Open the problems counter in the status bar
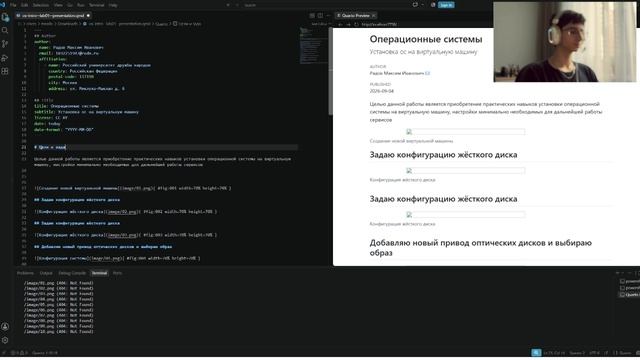640x360 pixels. pyautogui.click(x=19, y=353)
